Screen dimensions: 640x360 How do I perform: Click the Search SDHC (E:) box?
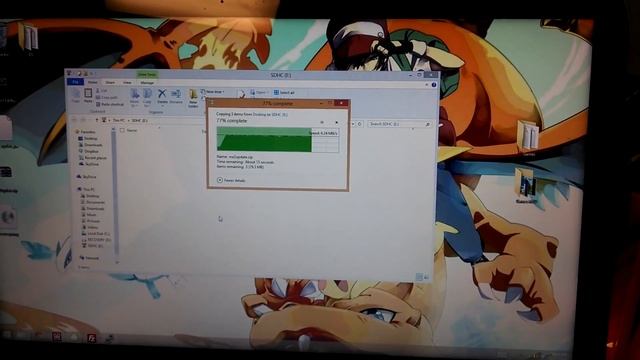[399, 124]
